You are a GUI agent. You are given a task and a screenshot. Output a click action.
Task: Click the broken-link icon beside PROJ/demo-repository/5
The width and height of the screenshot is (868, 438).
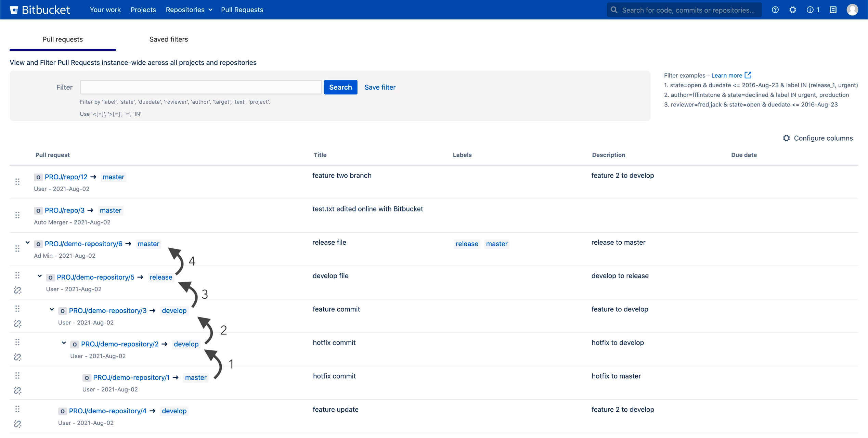point(17,290)
